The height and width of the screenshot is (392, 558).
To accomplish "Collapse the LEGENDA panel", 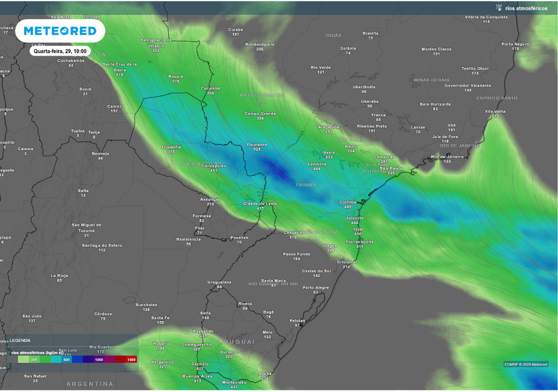I will point(20,340).
